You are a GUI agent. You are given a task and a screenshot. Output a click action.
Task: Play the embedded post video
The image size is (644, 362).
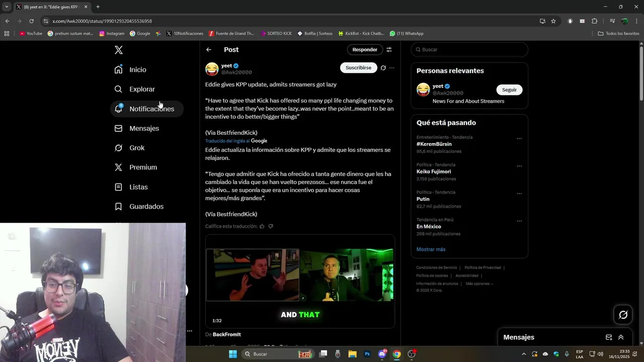[x=300, y=282]
